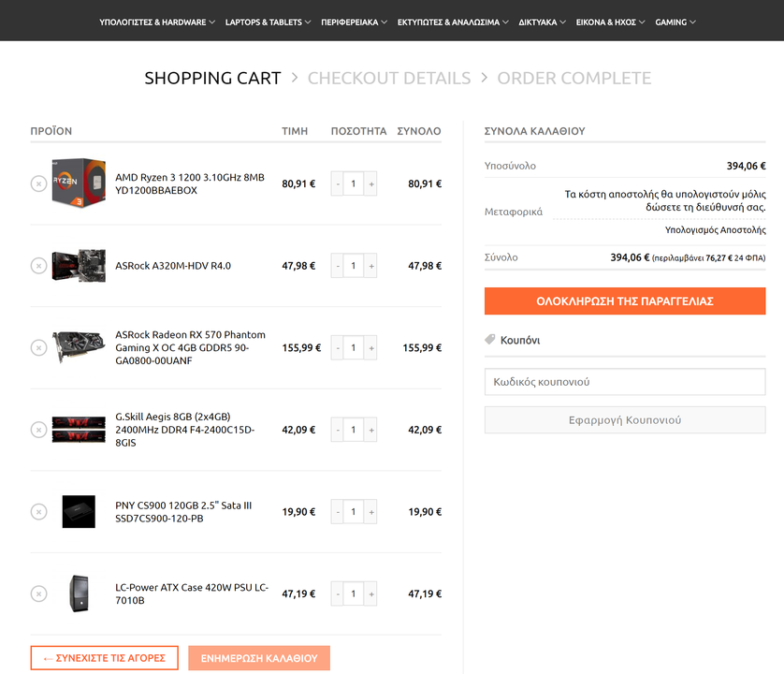The image size is (784, 674).
Task: Remove G.Skill Aegis 8GB from cart
Action: click(38, 430)
